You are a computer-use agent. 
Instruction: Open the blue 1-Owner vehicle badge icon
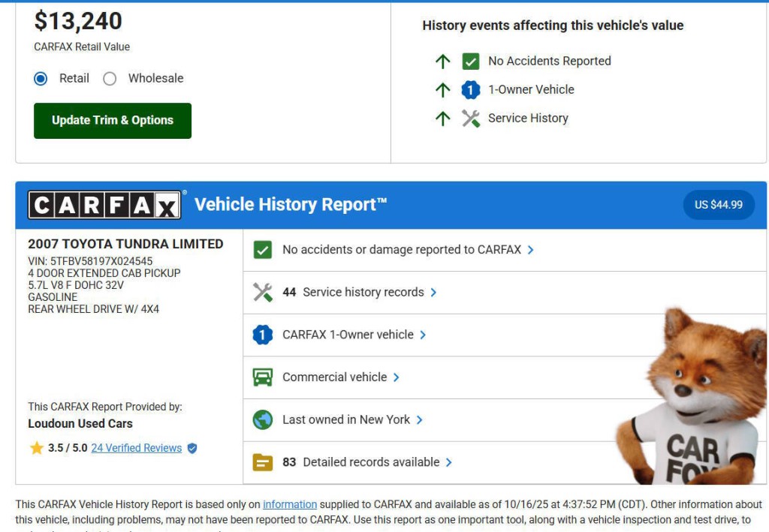262,334
